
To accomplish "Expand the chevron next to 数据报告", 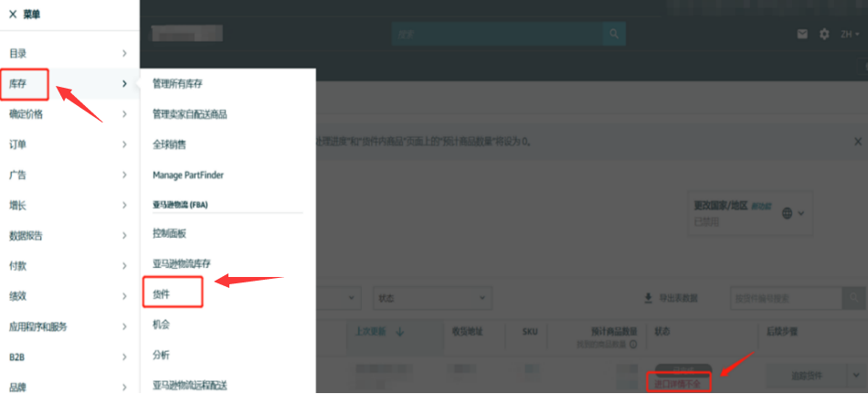I will pyautogui.click(x=124, y=236).
